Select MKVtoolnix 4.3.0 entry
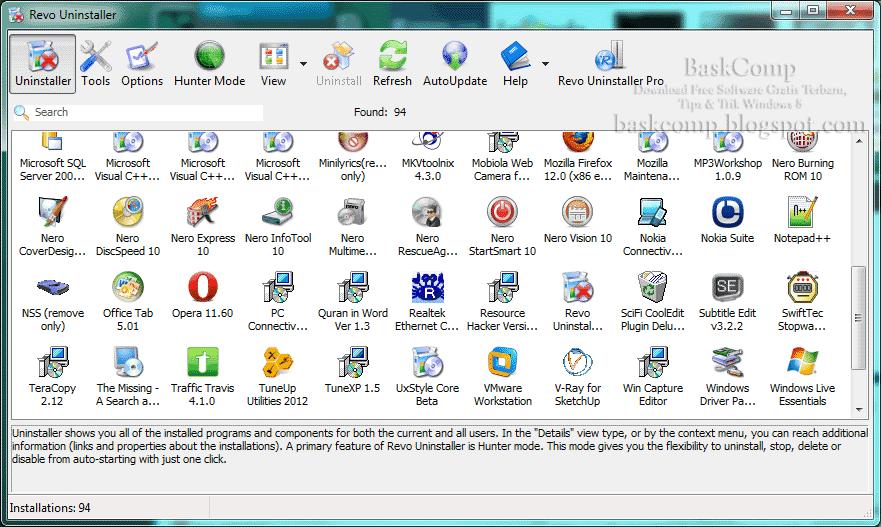Screen dimensions: 881x527 pos(428,157)
